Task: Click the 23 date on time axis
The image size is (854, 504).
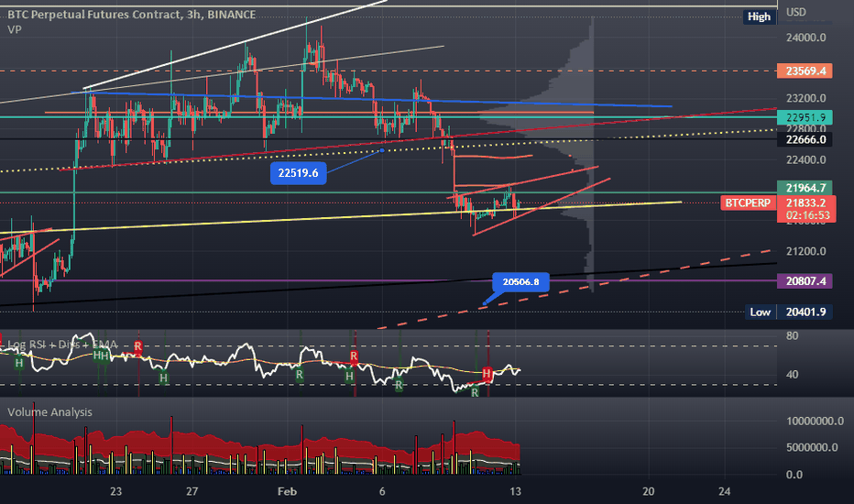Action: click(x=115, y=491)
